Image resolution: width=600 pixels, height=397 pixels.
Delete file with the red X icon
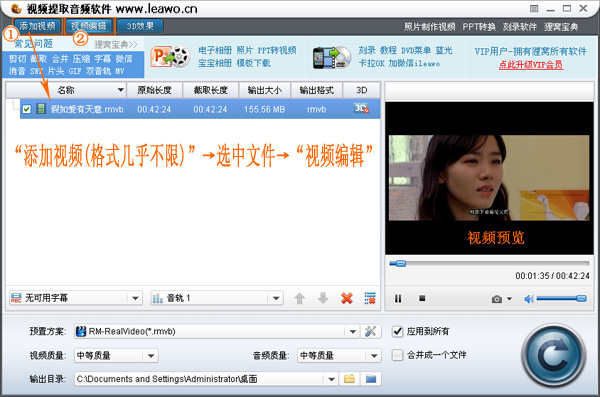point(347,298)
